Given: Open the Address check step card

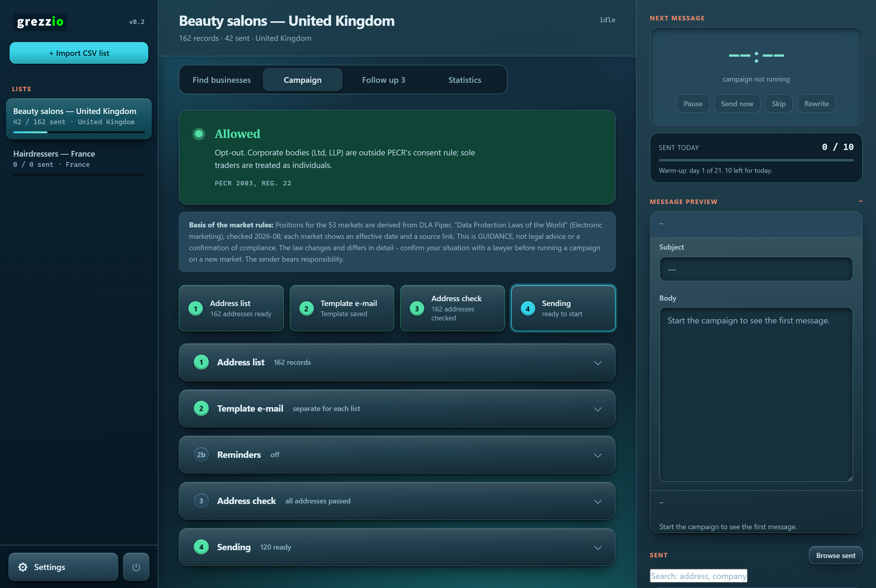Looking at the screenshot, I should point(453,308).
